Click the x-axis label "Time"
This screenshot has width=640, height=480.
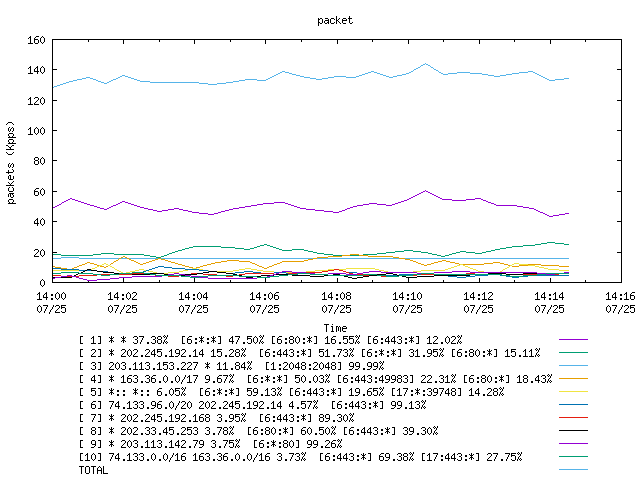click(335, 328)
